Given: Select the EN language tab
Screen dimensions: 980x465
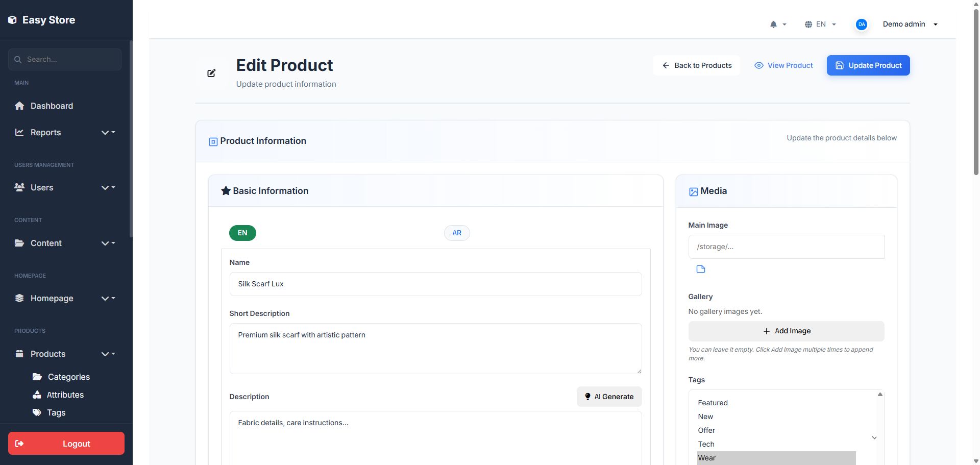Looking at the screenshot, I should click(242, 233).
